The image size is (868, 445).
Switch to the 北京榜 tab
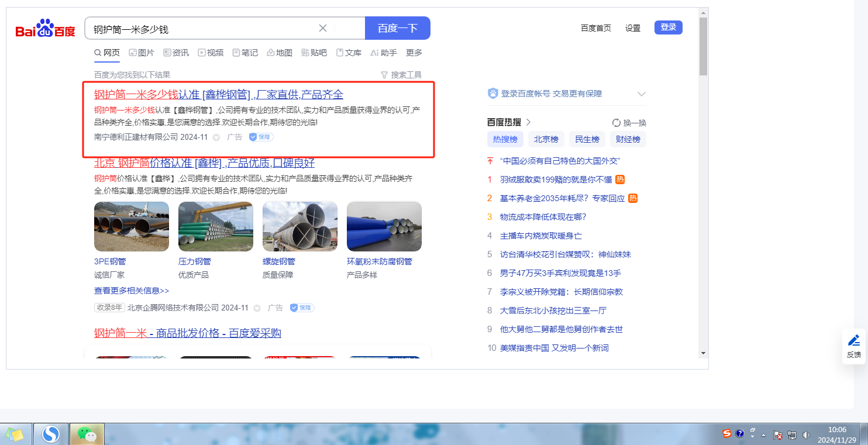[546, 139]
